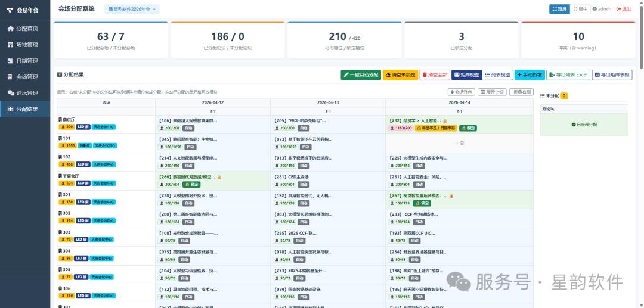Click the admin user avatar icon

coord(595,8)
